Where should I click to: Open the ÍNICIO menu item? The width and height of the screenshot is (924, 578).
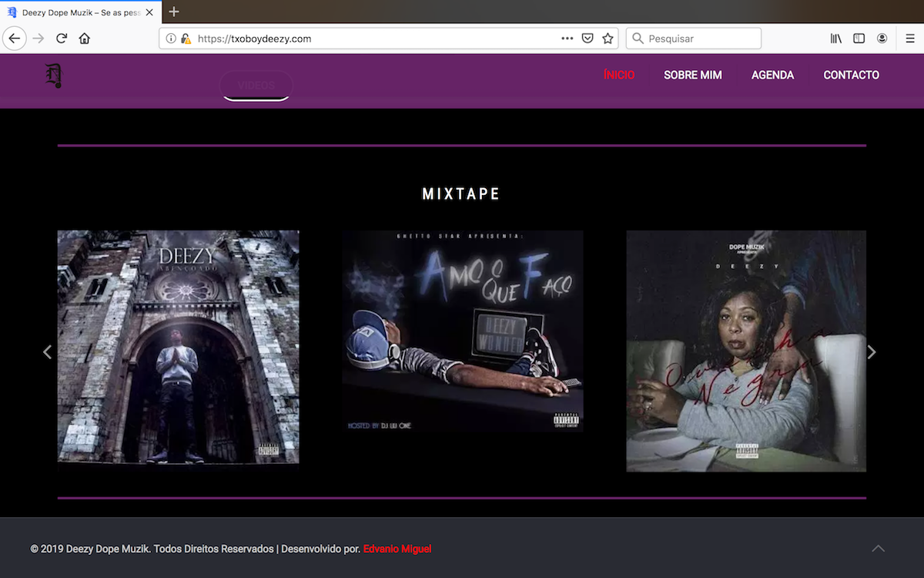click(x=619, y=75)
